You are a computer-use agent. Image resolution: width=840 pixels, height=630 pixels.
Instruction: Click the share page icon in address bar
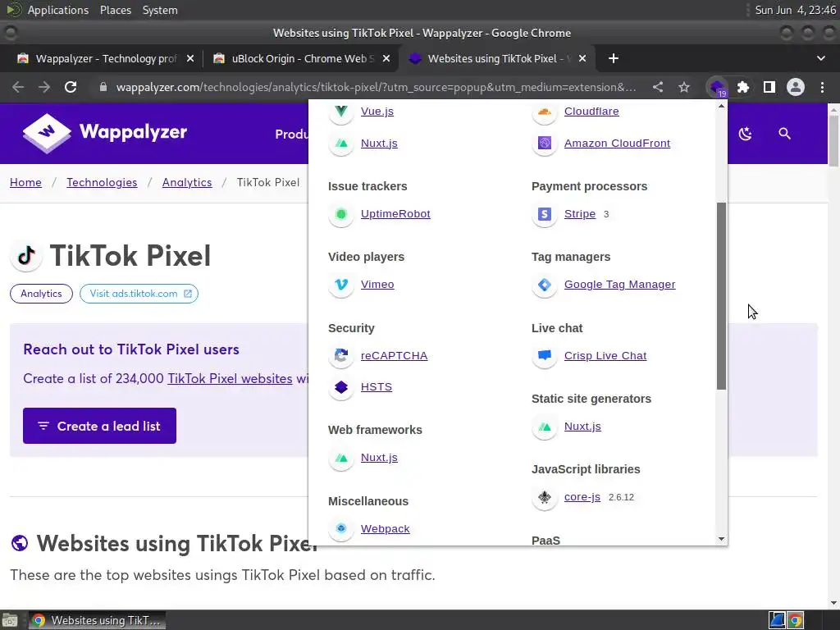pyautogui.click(x=658, y=87)
